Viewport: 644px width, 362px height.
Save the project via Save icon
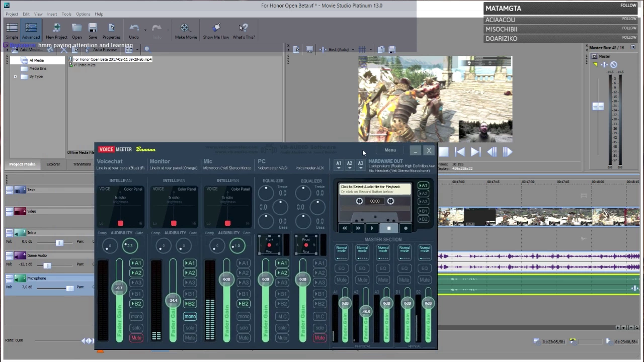tap(93, 31)
